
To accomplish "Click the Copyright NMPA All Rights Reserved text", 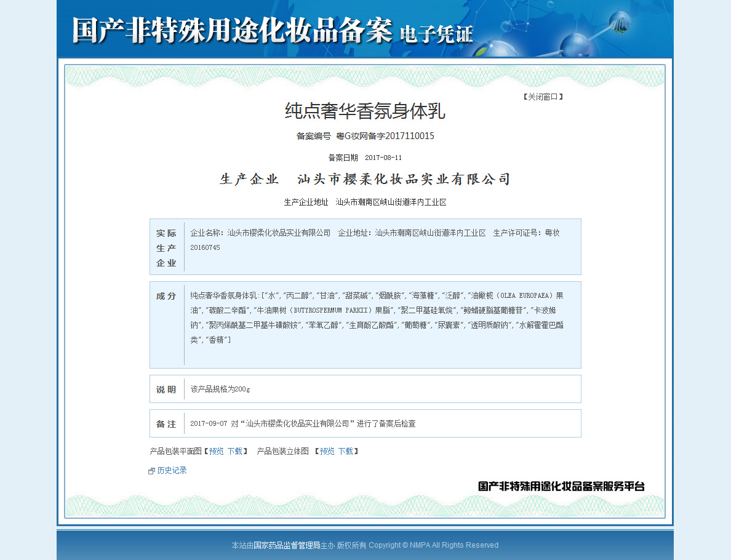I will (434, 545).
